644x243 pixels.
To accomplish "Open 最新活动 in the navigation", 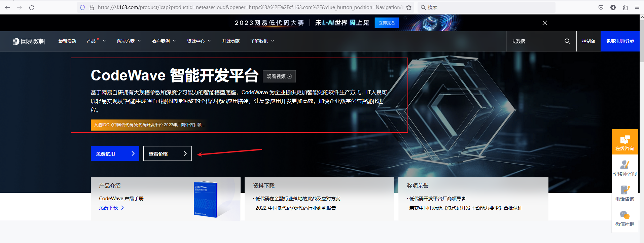I will pos(67,41).
